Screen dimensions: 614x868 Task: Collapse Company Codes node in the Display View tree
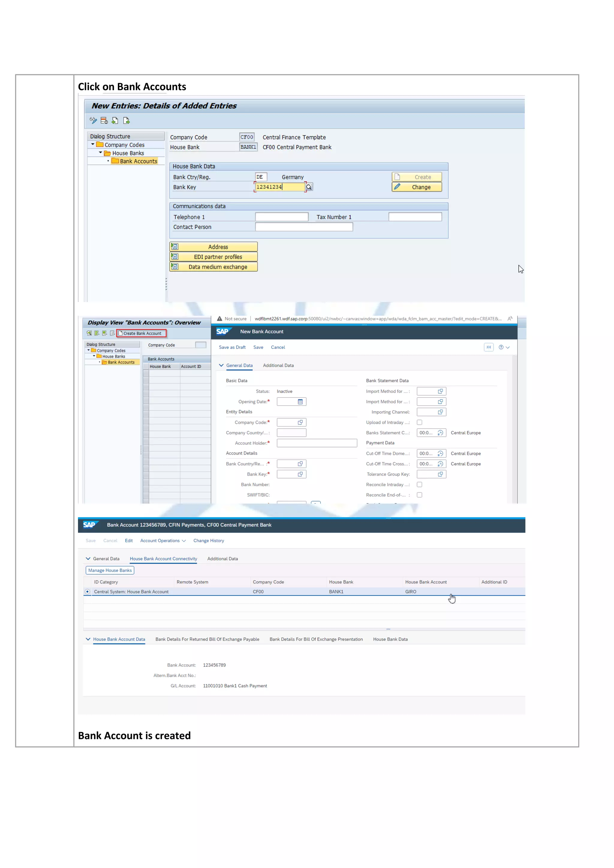88,350
